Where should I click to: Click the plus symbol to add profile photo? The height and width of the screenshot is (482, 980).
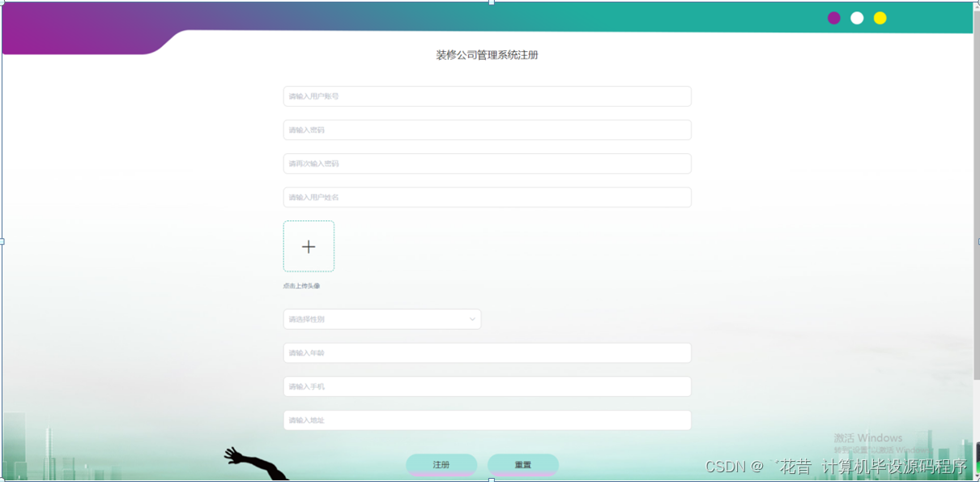click(309, 245)
